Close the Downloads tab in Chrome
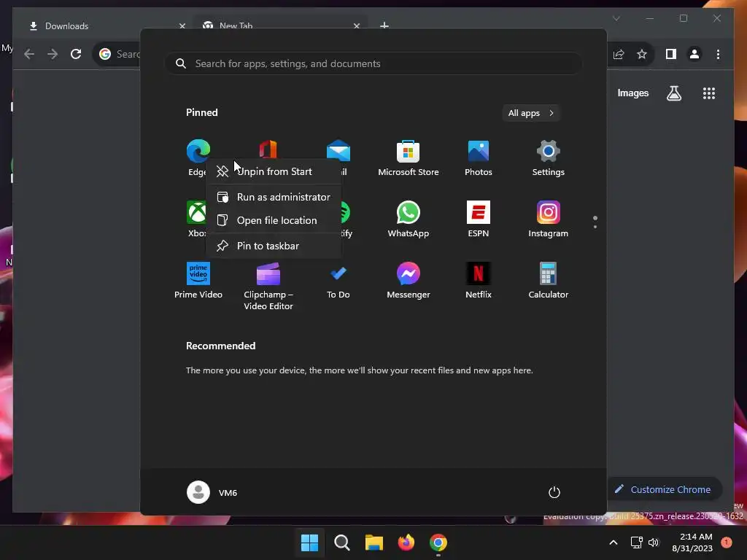Viewport: 747px width, 560px height. [182, 26]
